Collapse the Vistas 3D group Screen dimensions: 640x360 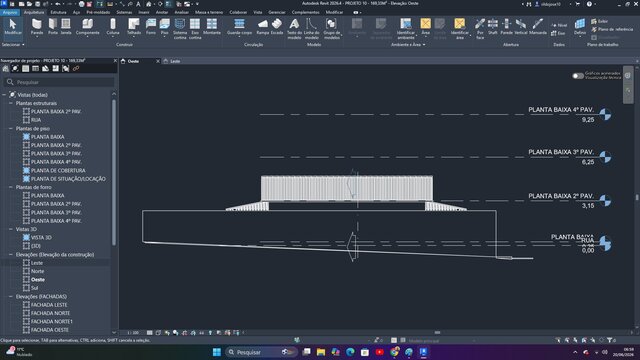[11, 229]
